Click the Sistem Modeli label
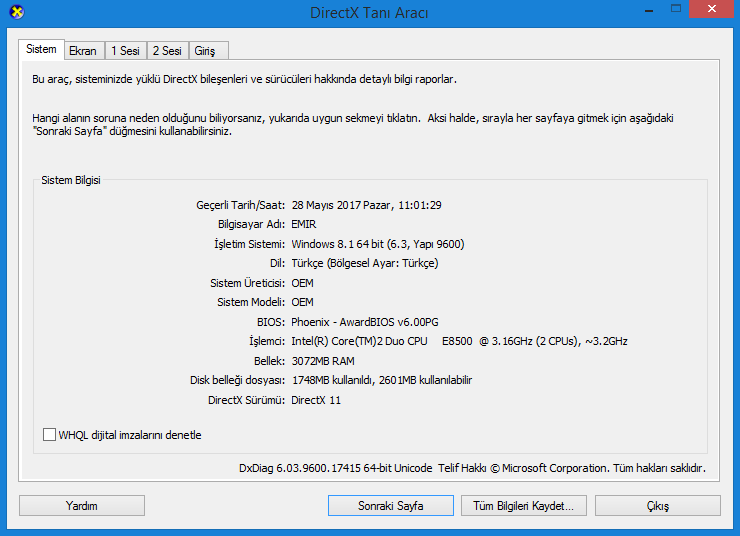Screen dimensions: 740x536 tap(251, 302)
